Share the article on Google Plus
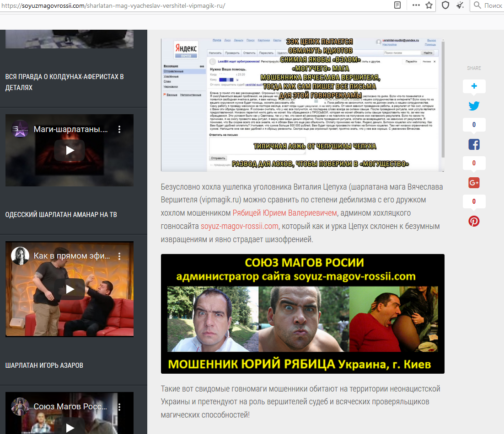 coord(474,183)
